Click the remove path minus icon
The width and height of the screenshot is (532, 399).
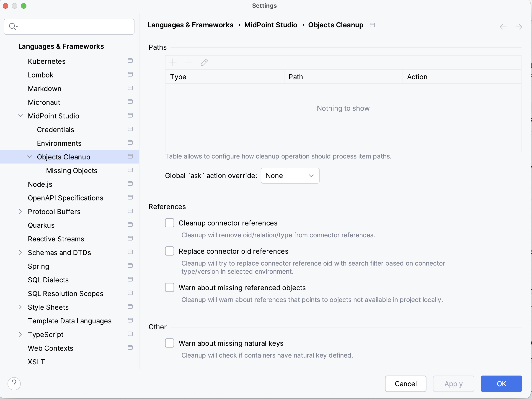pos(188,62)
